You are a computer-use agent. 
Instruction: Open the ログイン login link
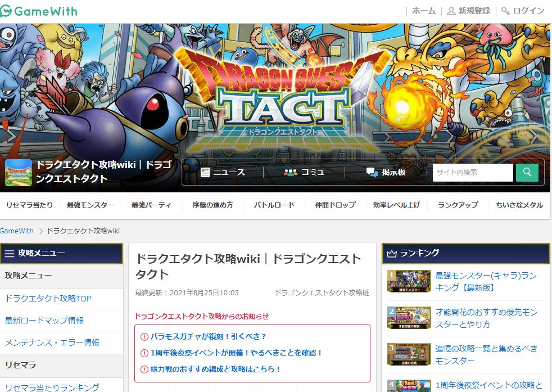528,11
